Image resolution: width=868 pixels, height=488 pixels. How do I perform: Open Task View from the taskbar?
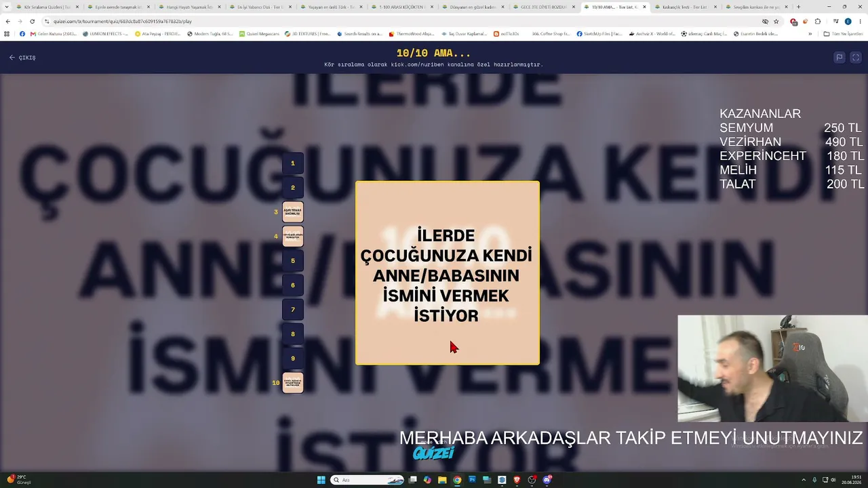(x=413, y=480)
